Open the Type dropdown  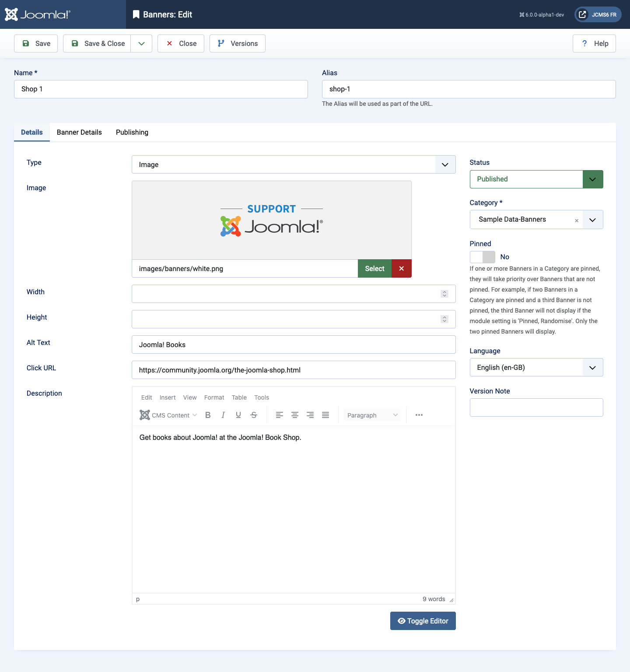294,164
